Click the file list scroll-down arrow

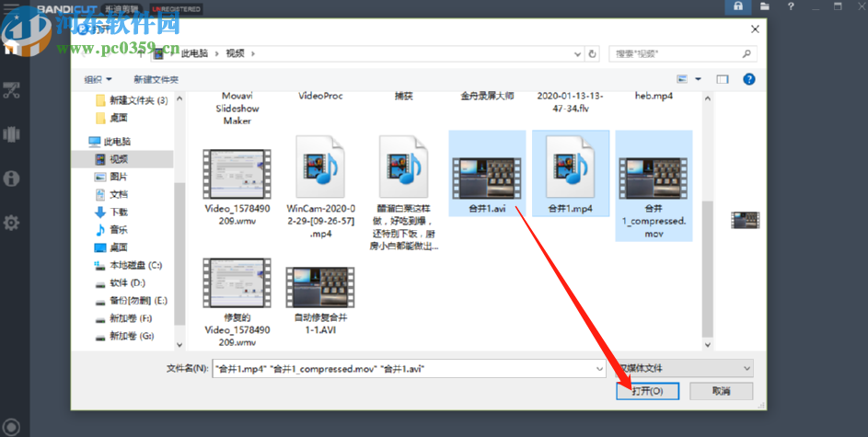coord(708,344)
